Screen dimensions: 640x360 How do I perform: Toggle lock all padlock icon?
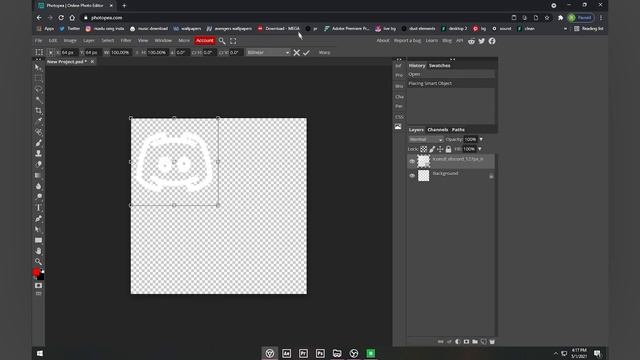(x=448, y=149)
